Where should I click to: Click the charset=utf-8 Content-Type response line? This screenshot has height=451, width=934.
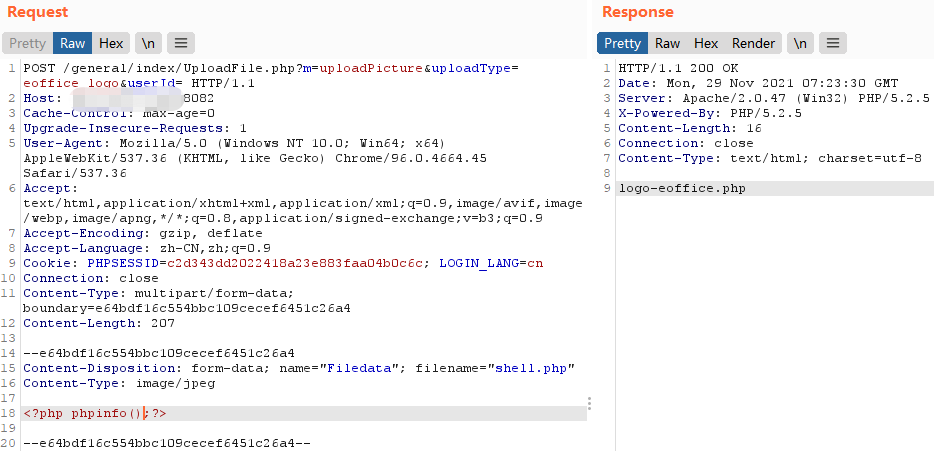point(770,158)
